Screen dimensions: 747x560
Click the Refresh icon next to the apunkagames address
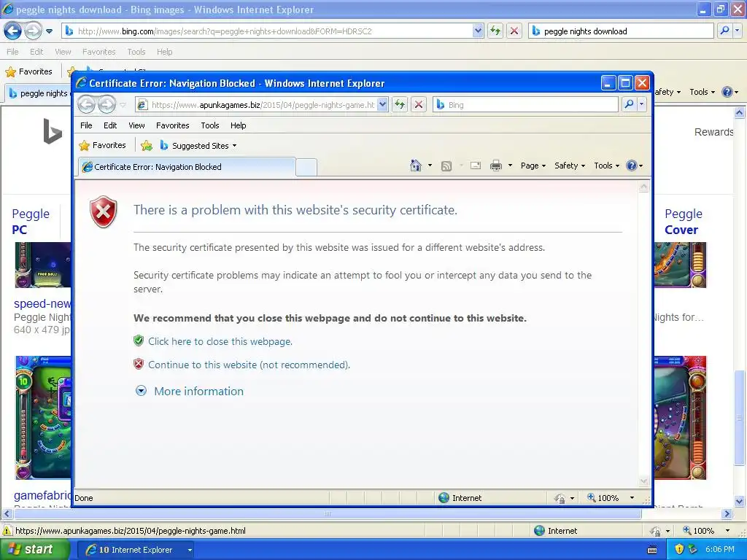point(400,105)
